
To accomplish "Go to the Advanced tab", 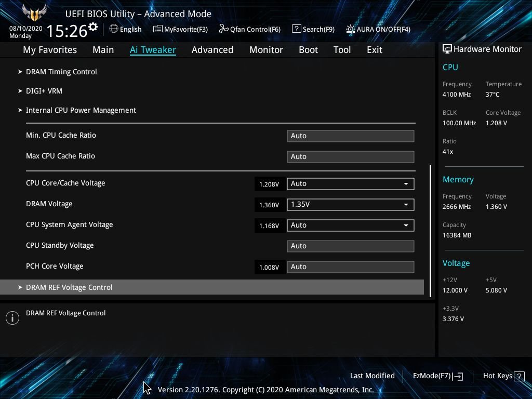I will [212, 50].
